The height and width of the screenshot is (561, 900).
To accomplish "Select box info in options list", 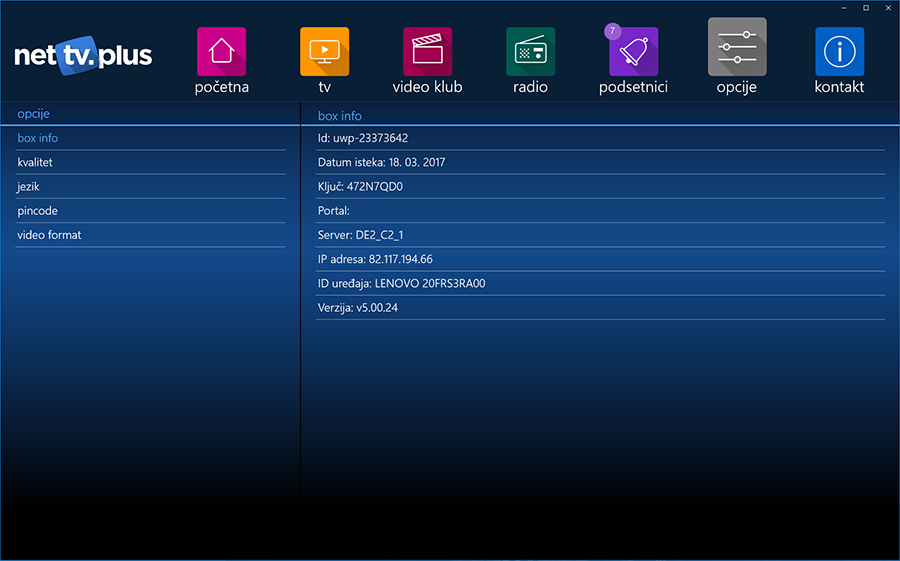I will pos(150,138).
